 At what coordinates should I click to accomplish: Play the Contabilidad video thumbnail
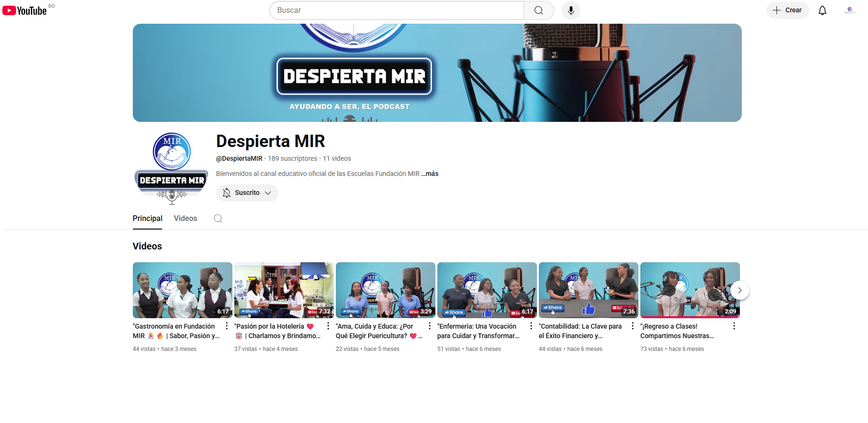pyautogui.click(x=589, y=290)
